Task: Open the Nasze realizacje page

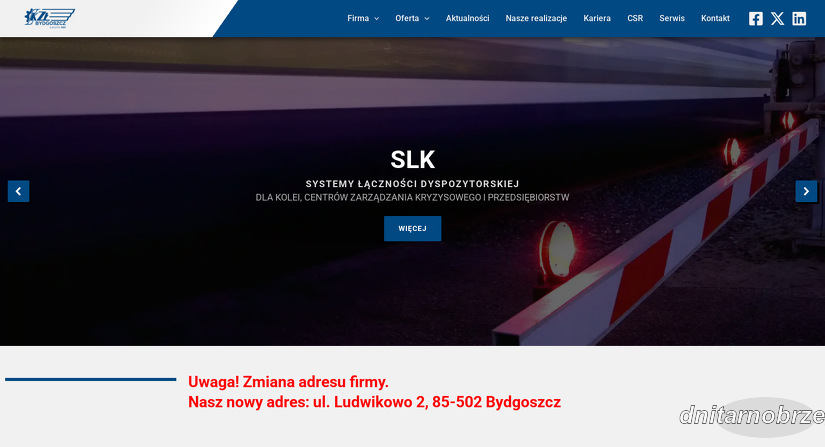Action: (x=536, y=18)
